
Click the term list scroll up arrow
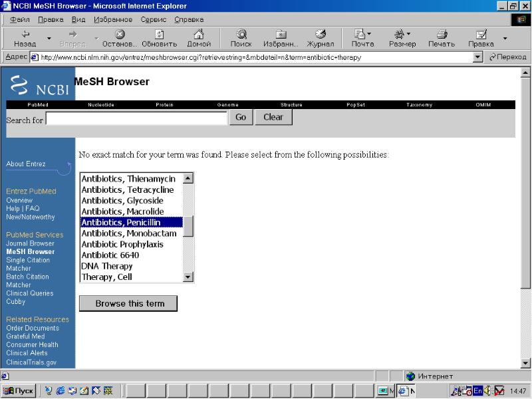(x=188, y=178)
